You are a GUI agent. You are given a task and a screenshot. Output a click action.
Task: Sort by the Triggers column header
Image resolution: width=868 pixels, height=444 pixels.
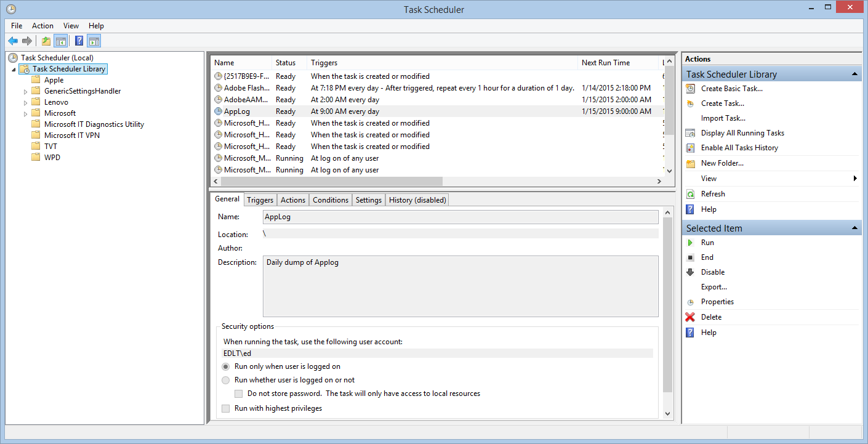click(x=443, y=63)
